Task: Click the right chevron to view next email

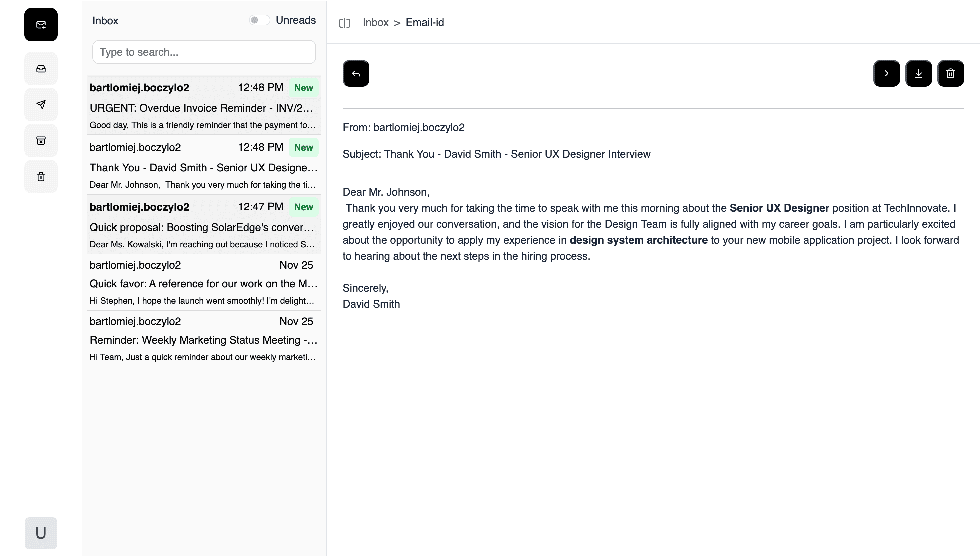Action: click(886, 73)
